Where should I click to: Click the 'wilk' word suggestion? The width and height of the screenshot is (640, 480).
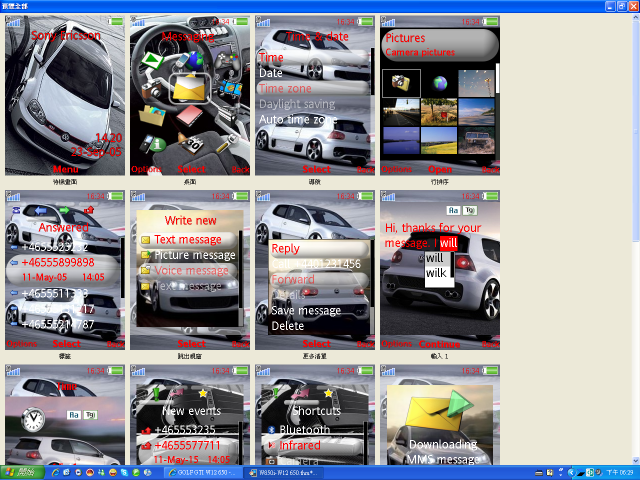pos(436,273)
